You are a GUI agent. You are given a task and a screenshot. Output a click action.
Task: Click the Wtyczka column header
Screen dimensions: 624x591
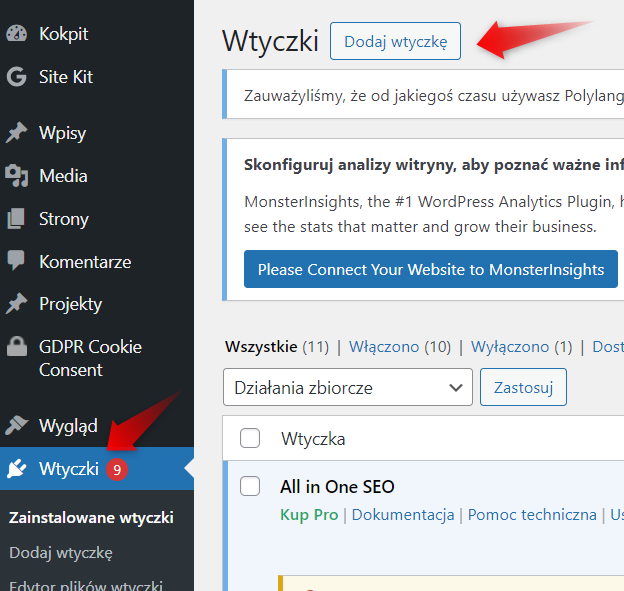click(313, 439)
